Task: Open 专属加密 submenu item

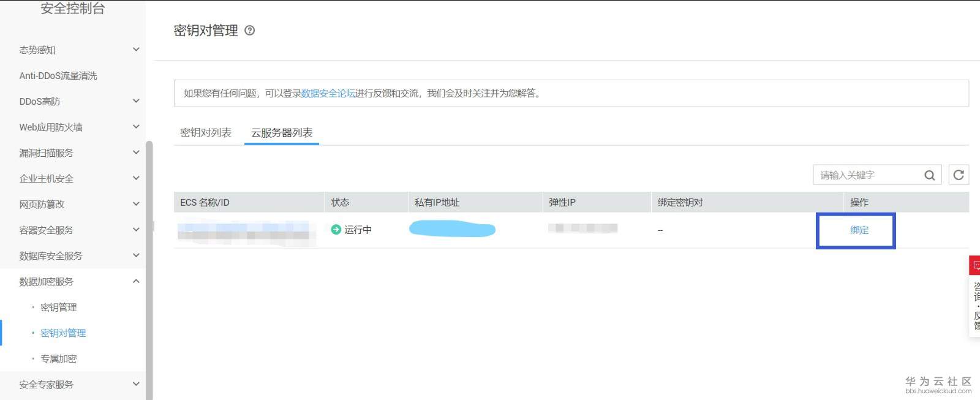Action: [59, 359]
